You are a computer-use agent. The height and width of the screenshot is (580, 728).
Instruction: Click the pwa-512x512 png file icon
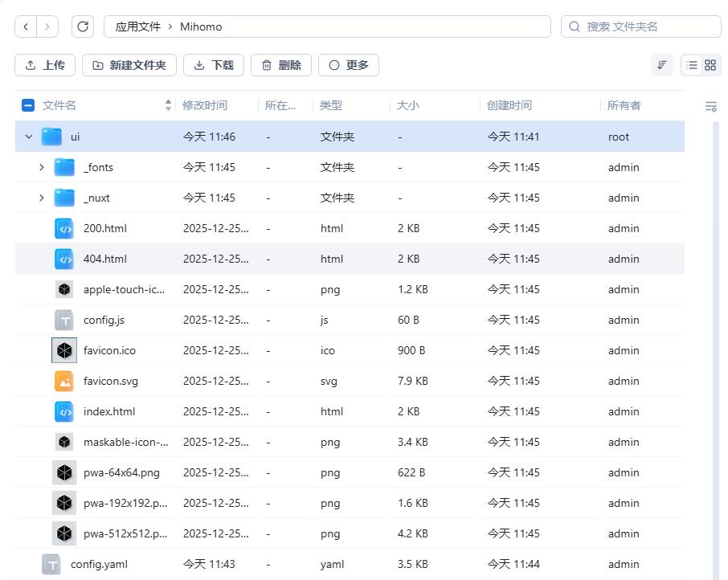(x=65, y=533)
